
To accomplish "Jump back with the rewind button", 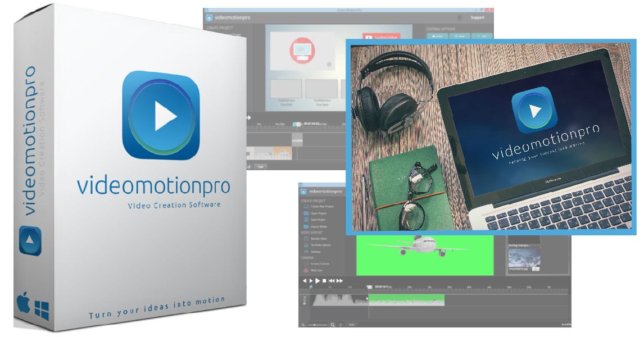I will 332,280.
